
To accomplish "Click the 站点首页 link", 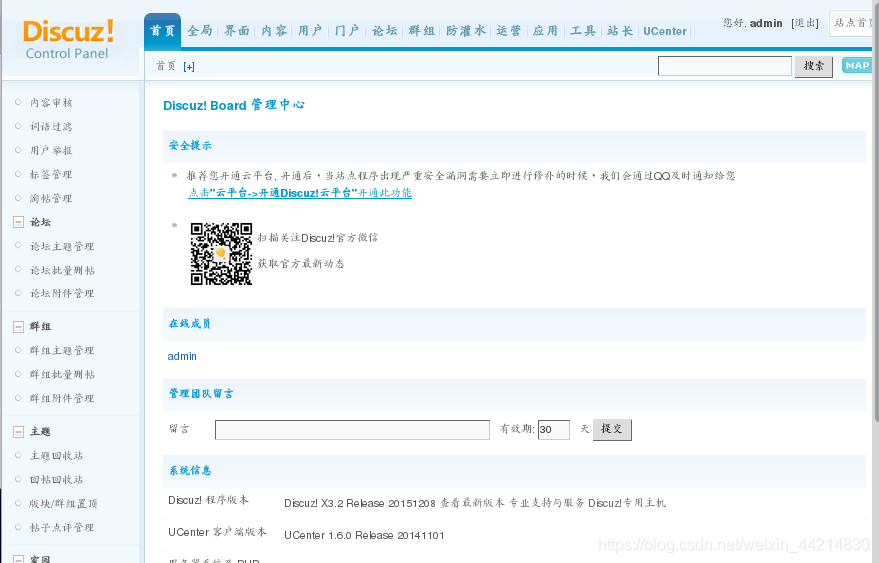I will (853, 23).
